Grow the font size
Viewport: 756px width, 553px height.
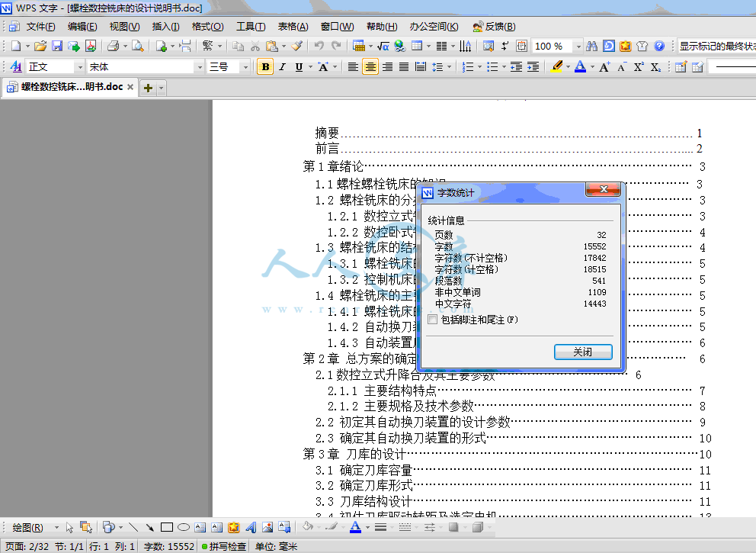[604, 66]
